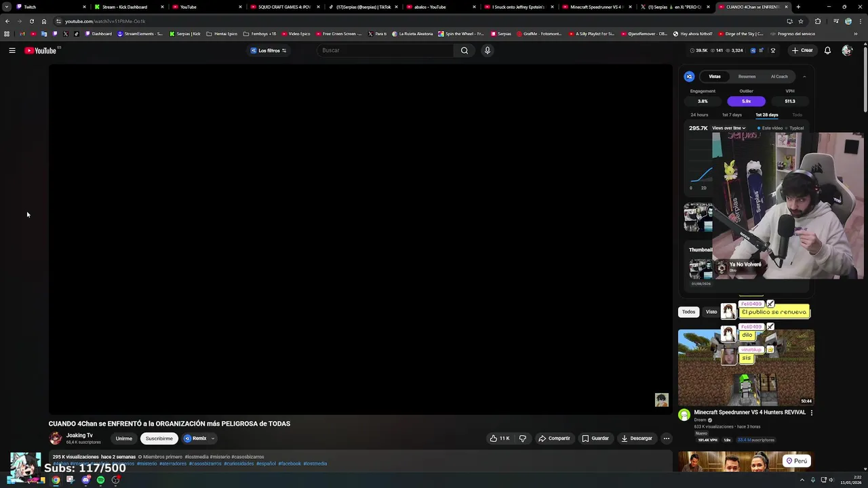Open StreamElements bookmark in bookmarks bar
Screen dimensions: 868x488
[140, 34]
